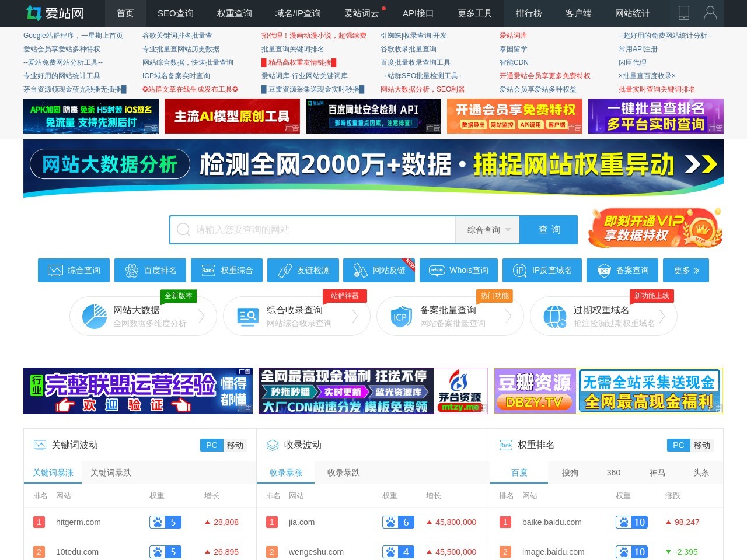Open the 常用API注册 link
The width and height of the screenshot is (747, 560).
coord(638,49)
